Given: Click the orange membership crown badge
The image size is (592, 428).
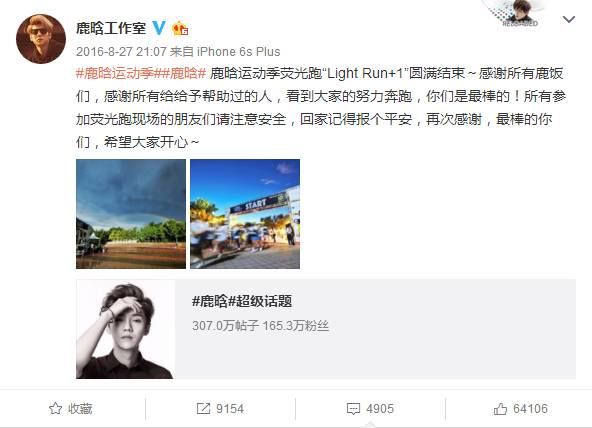Looking at the screenshot, I should pos(180,29).
